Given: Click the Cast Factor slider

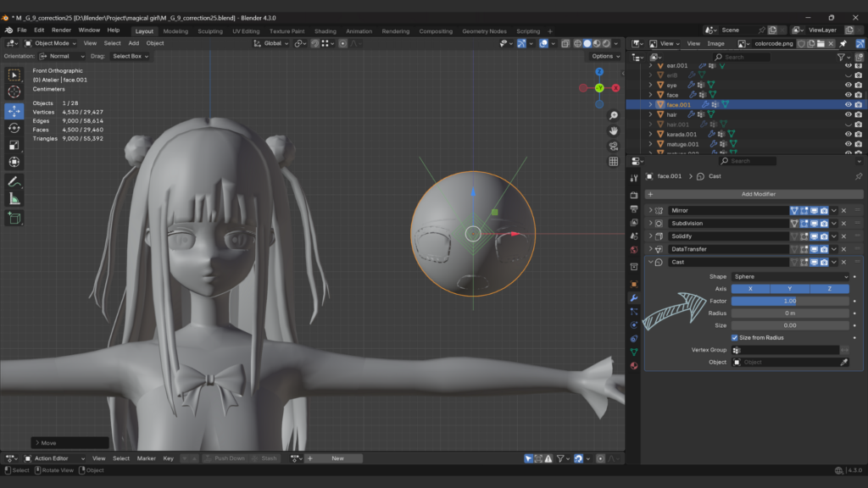Looking at the screenshot, I should [790, 301].
